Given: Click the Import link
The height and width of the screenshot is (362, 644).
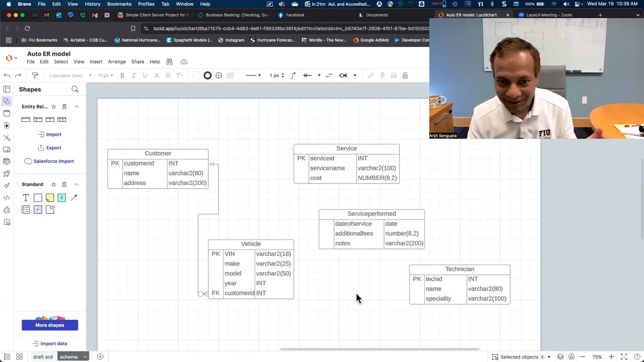Looking at the screenshot, I should coord(50,134).
